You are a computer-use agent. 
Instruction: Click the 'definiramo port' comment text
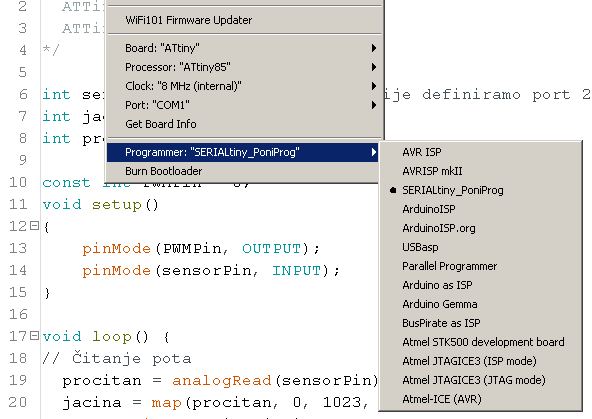(x=496, y=94)
